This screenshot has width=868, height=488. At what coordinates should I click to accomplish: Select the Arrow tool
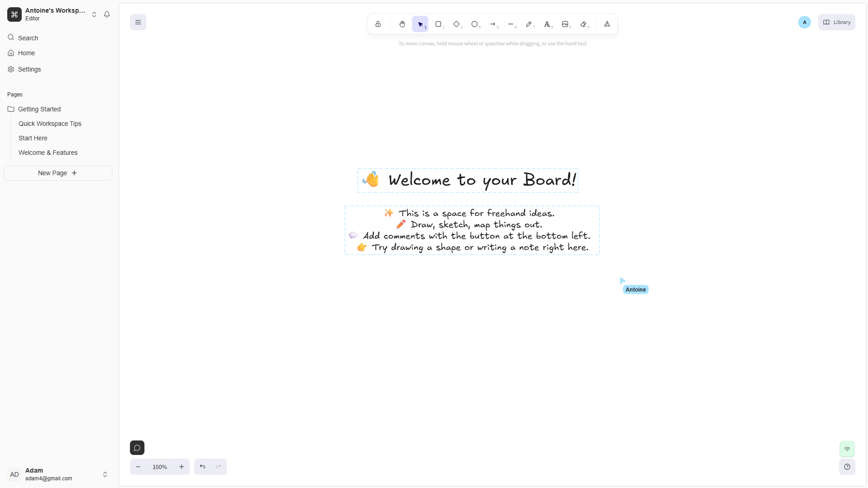pos(493,24)
